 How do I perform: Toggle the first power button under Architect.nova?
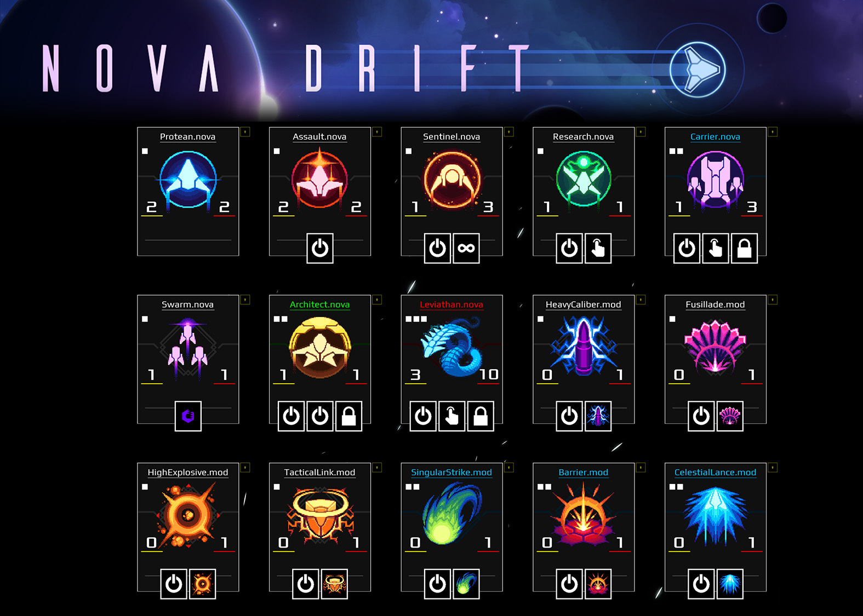[291, 416]
